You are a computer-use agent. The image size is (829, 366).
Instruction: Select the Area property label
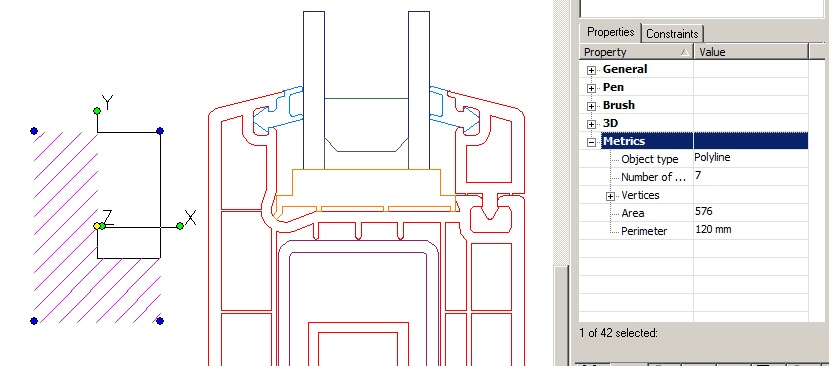tap(632, 213)
